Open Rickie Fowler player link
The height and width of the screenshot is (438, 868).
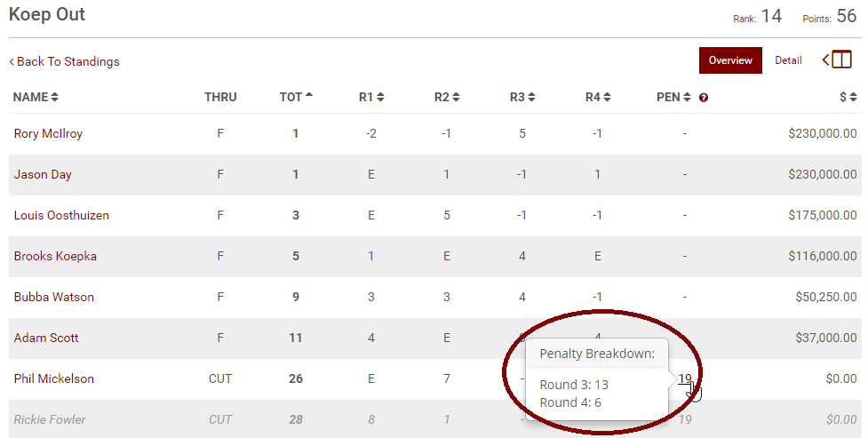pyautogui.click(x=50, y=419)
